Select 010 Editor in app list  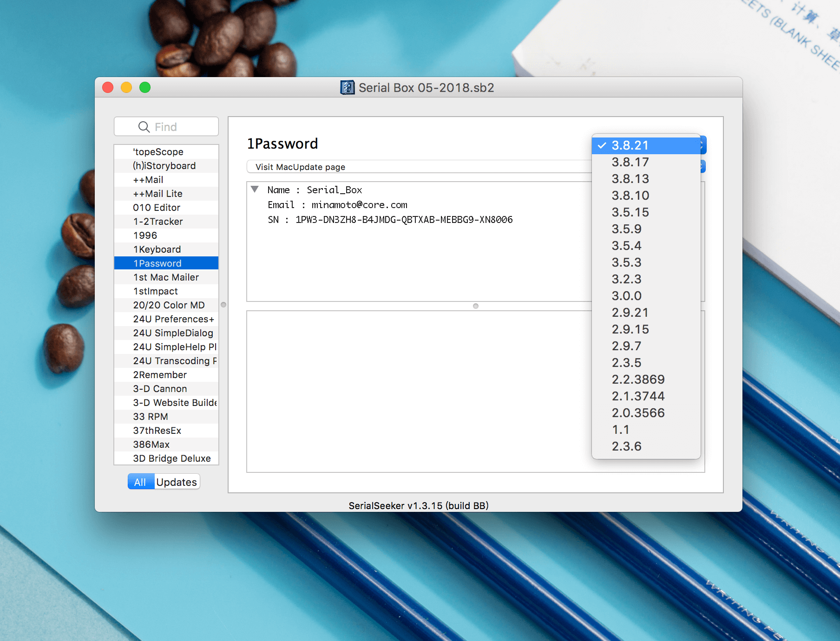(166, 208)
